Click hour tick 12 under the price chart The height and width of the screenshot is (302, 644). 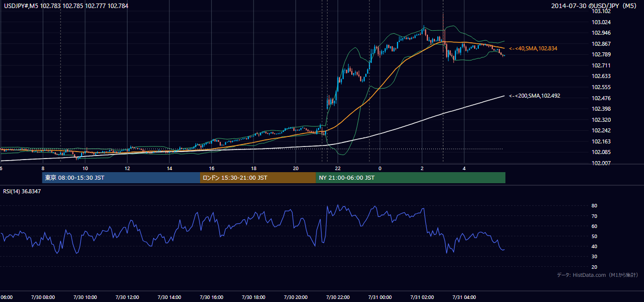tap(127, 168)
